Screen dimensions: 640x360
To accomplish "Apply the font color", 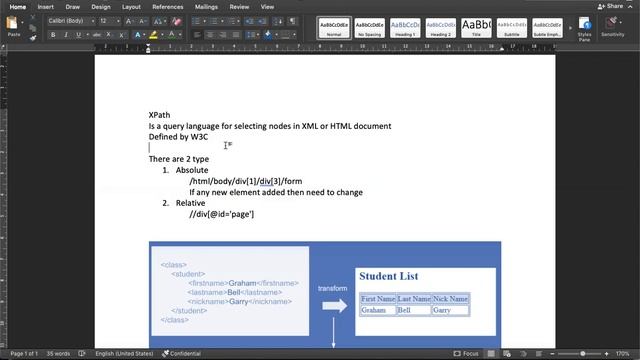I will pyautogui.click(x=172, y=35).
